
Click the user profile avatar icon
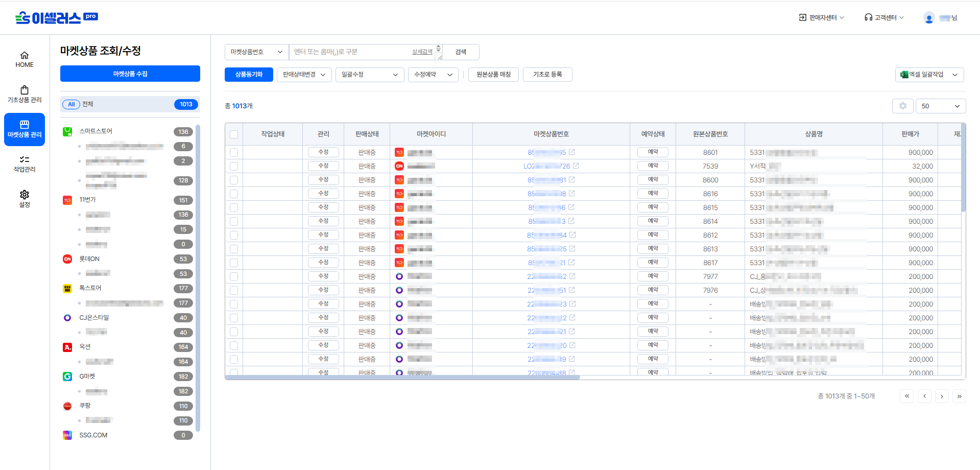click(929, 18)
